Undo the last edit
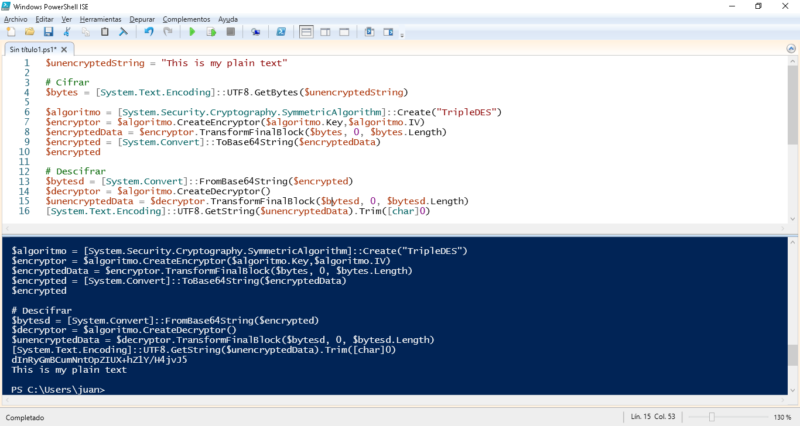This screenshot has width=800, height=426. pos(148,32)
